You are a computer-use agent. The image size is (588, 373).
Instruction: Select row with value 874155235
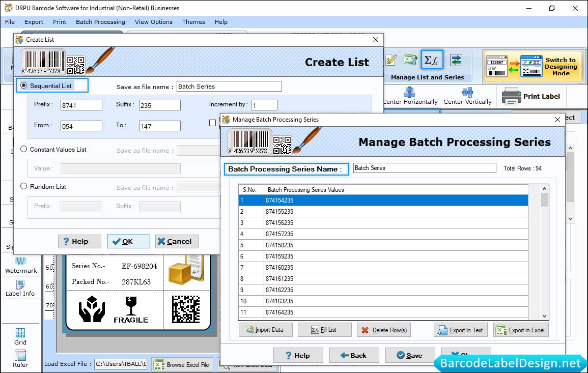[383, 211]
